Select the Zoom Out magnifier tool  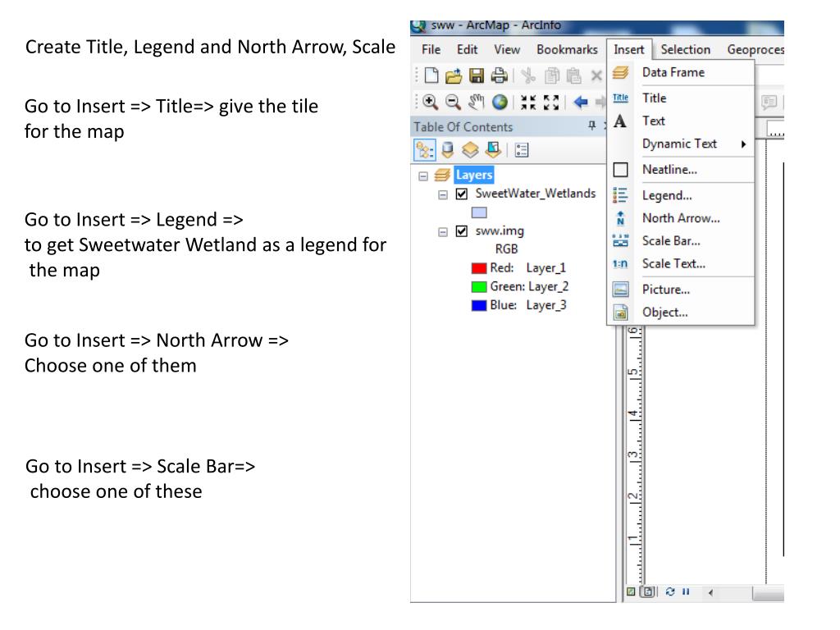click(453, 102)
